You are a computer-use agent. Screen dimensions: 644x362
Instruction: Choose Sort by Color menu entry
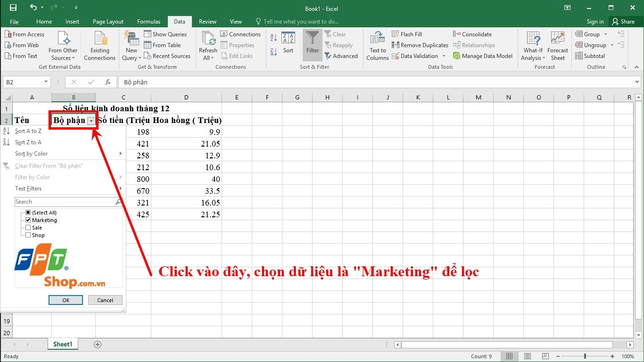coord(63,154)
